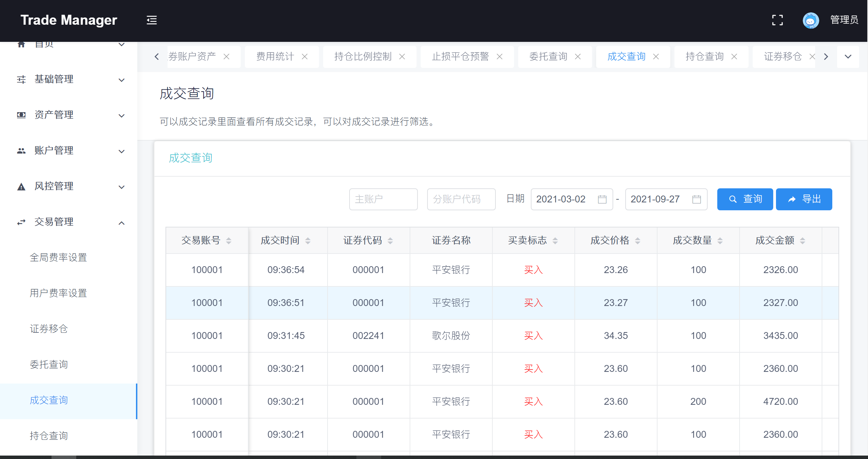Expand the 首页 menu chevron
The width and height of the screenshot is (868, 459).
tap(121, 45)
